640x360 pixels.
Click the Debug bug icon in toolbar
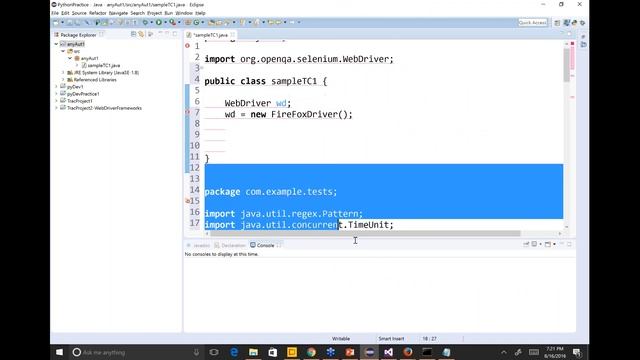(145, 22)
